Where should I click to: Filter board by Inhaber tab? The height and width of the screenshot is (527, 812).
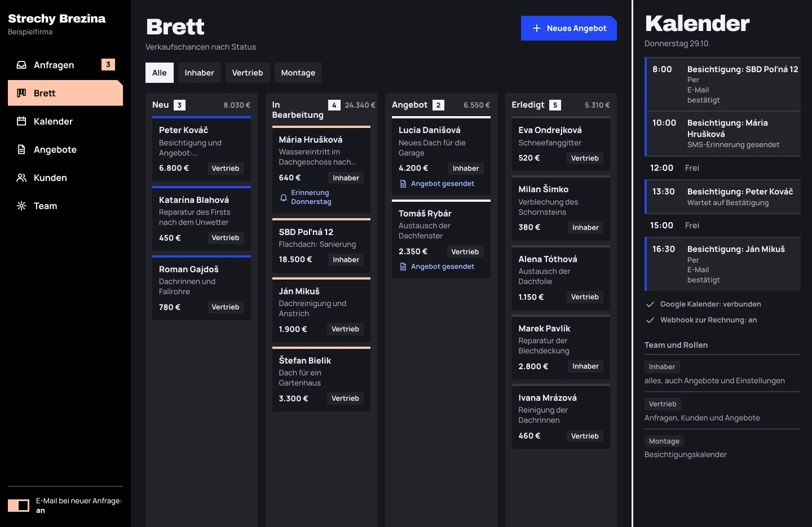pos(200,73)
